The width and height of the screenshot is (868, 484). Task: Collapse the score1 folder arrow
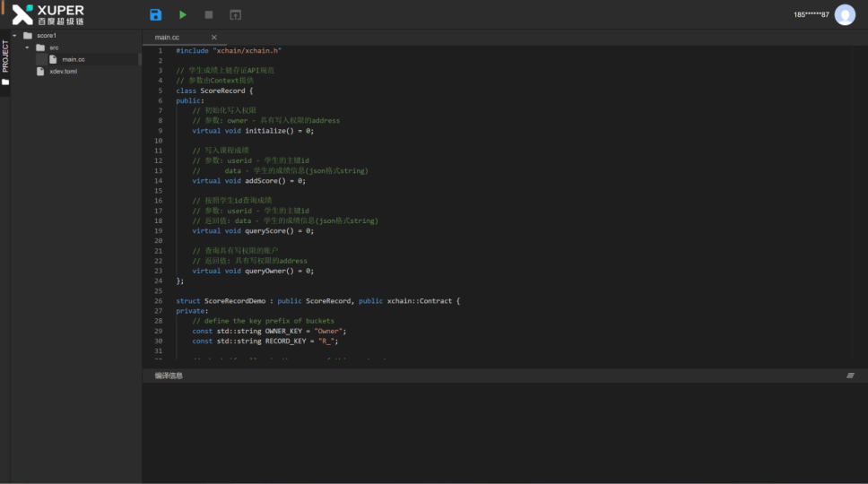click(15, 35)
